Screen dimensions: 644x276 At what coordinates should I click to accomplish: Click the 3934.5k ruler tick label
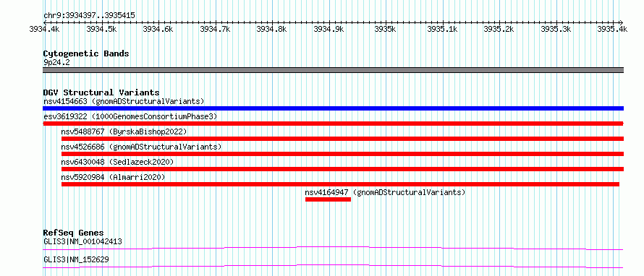point(101,29)
